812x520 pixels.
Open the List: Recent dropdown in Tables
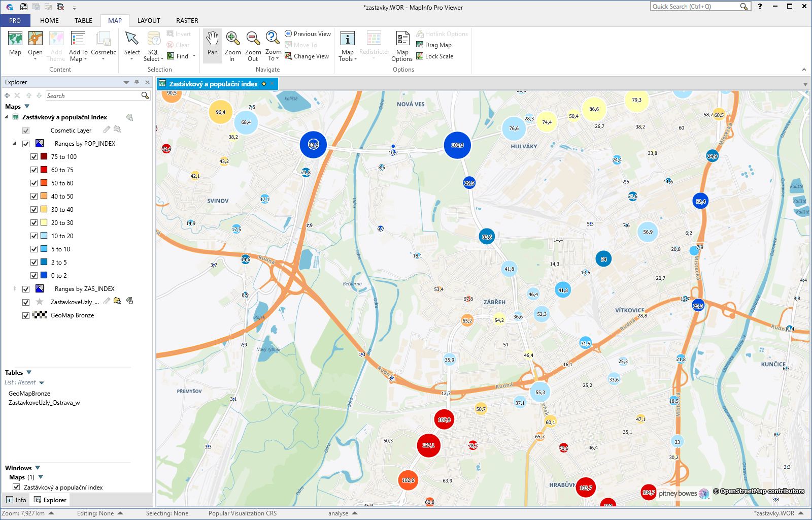tap(41, 382)
